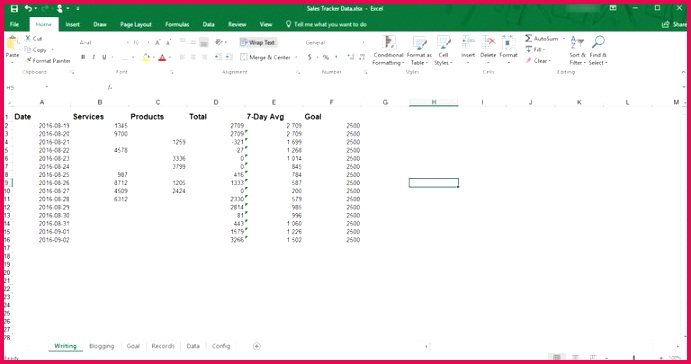Switch to the Formulas tab
This screenshot has height=364, width=691.
tap(177, 24)
